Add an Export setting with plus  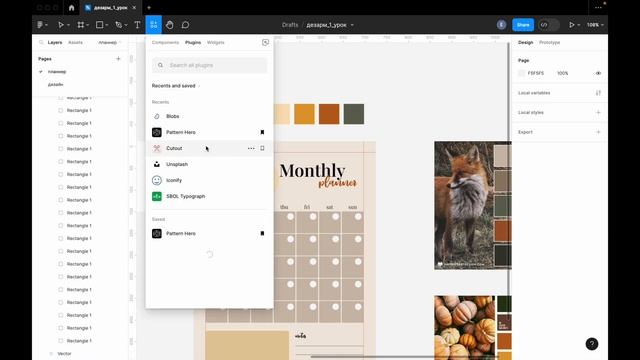(598, 132)
